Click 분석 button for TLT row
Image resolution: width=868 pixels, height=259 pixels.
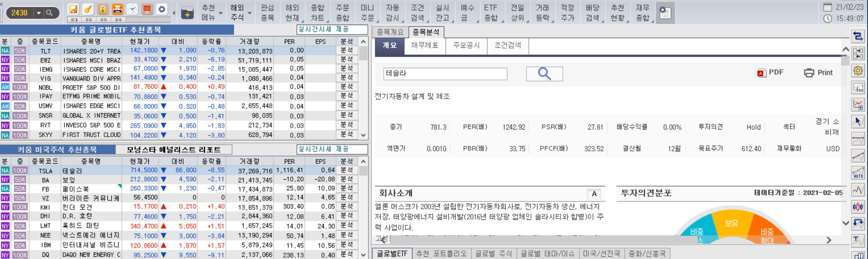(x=347, y=50)
